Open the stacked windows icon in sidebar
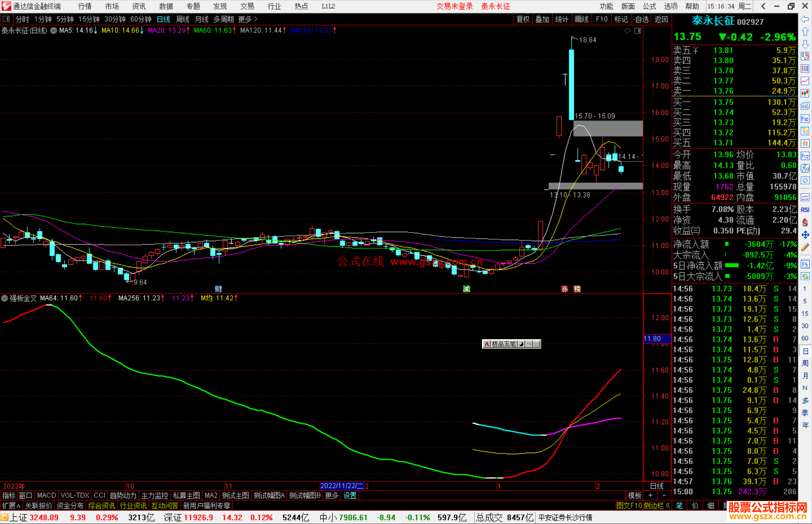The height and width of the screenshot is (524, 812). 805,106
